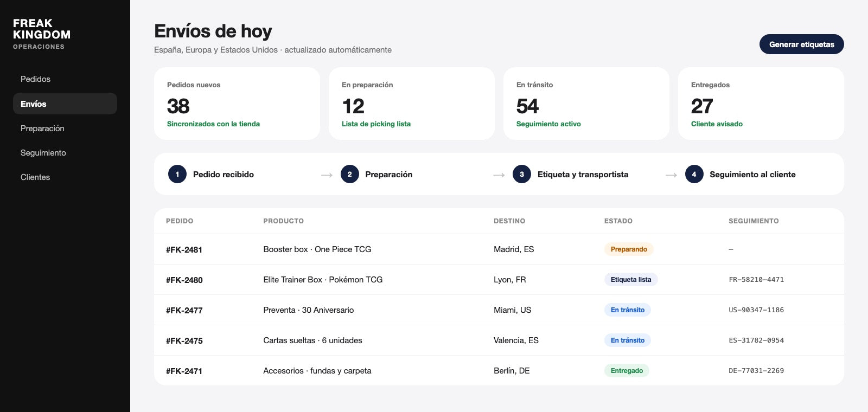
Task: Open the Entregados card showing 27
Action: (761, 104)
